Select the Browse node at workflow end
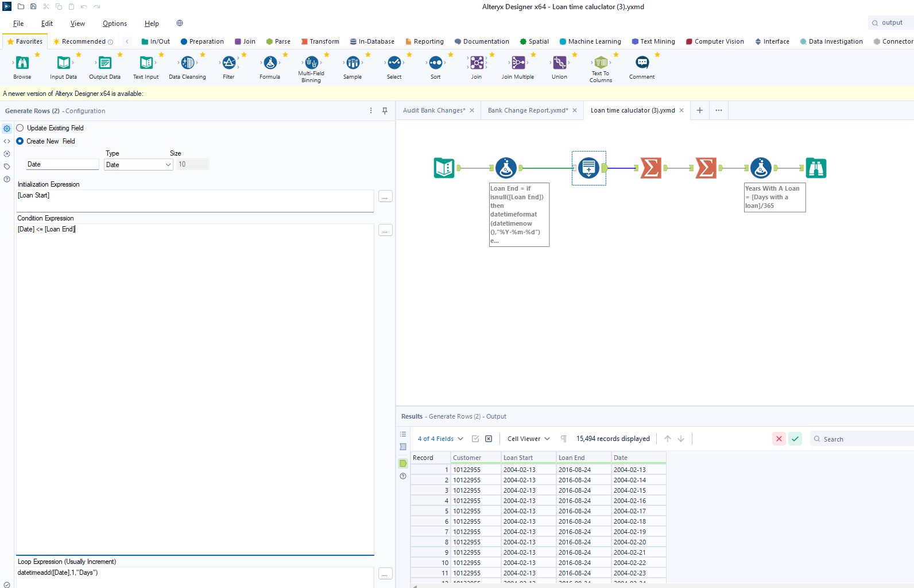Viewport: 914px width, 588px height. coord(816,168)
